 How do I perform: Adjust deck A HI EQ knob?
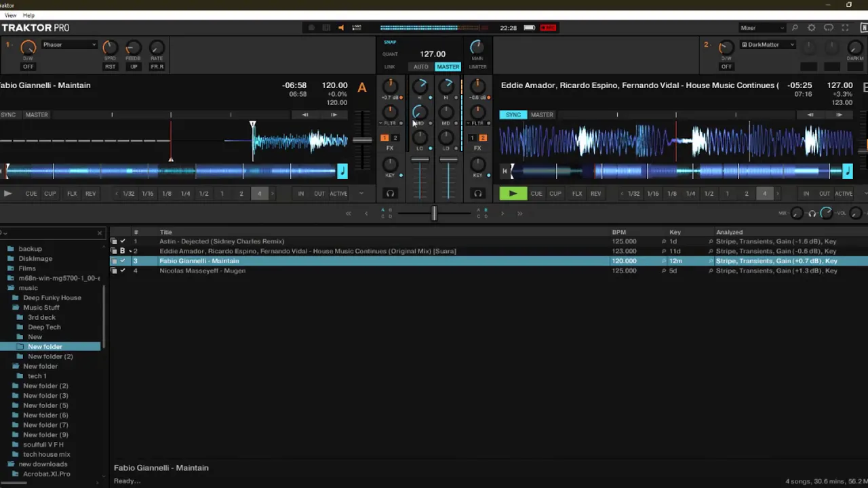click(x=420, y=86)
